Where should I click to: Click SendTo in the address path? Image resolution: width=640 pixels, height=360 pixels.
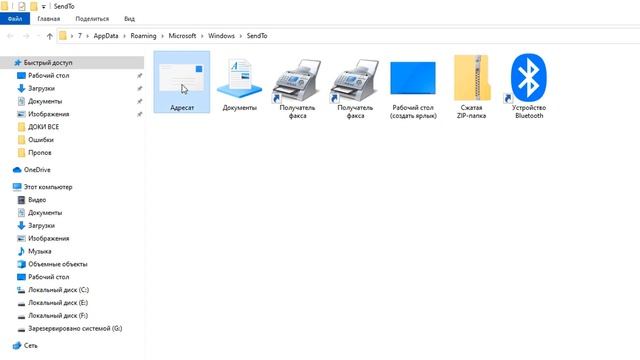coord(257,36)
